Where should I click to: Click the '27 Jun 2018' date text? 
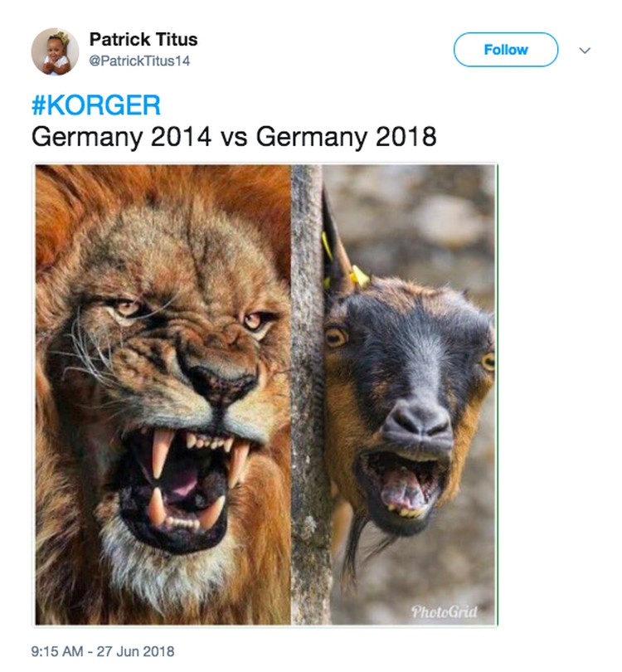(x=135, y=651)
